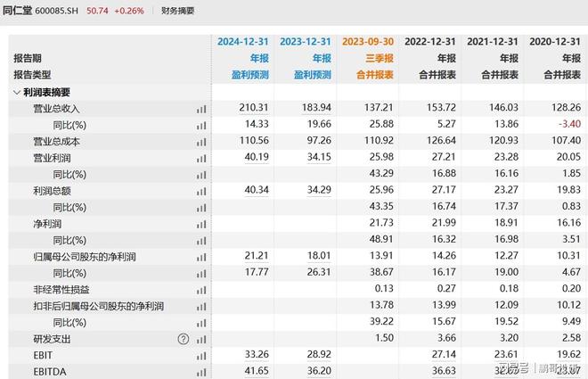Click the help question mark beside 研发支出
This screenshot has height=379, width=588.
183,339
